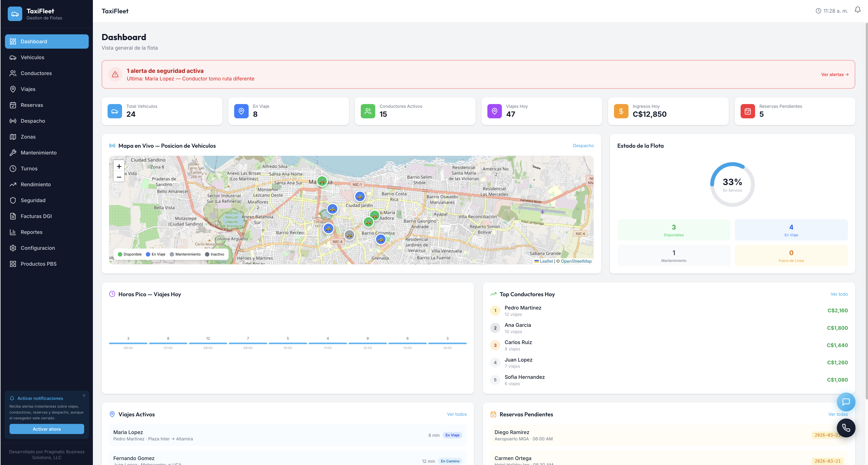Click the floating phone call button
Image resolution: width=868 pixels, height=465 pixels.
[x=846, y=428]
